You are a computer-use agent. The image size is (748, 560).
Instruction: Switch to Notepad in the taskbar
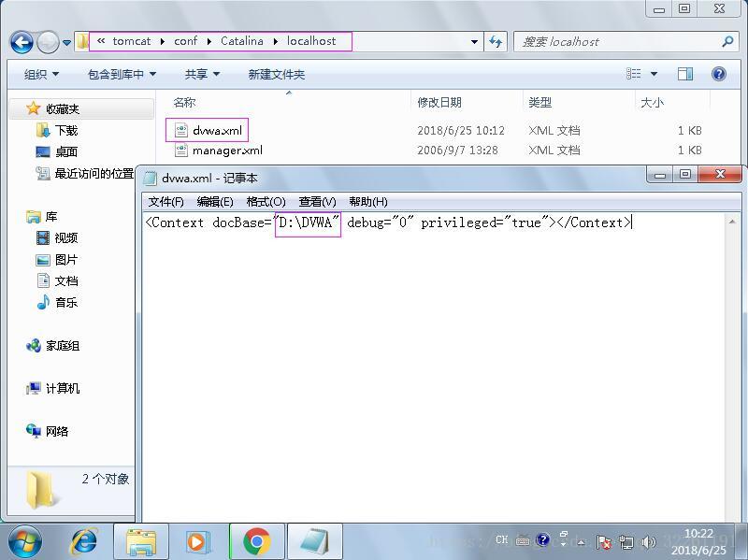tap(315, 542)
